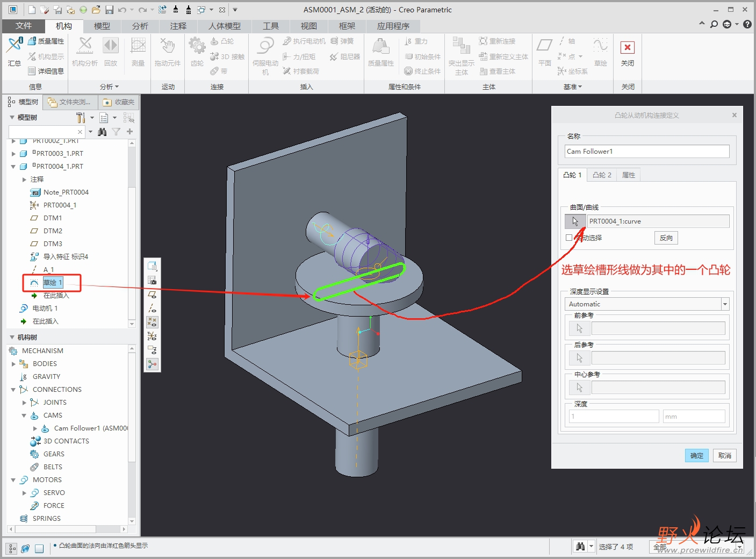Click the surface/curve selection arrow button
Screen dimensions: 756x559
pyautogui.click(x=575, y=221)
